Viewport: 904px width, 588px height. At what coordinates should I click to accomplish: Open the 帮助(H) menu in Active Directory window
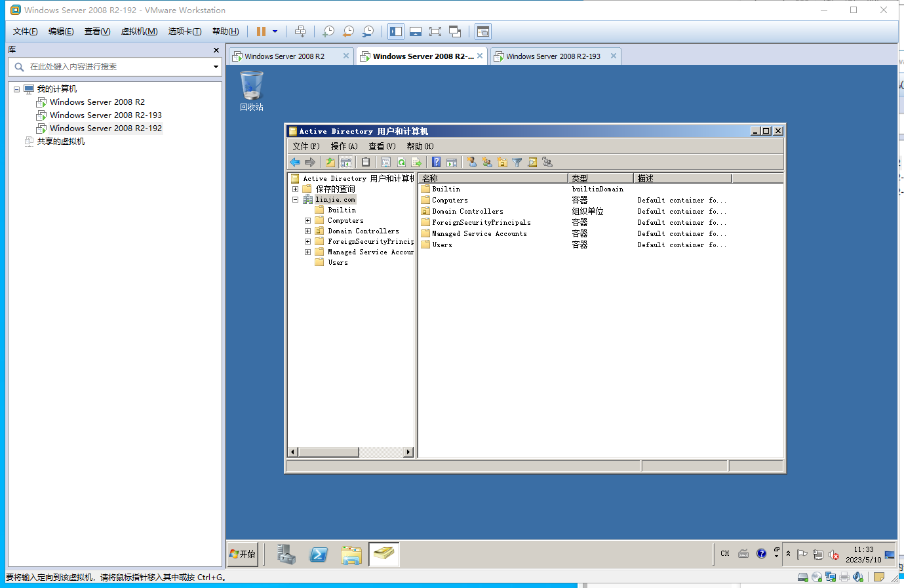(420, 146)
